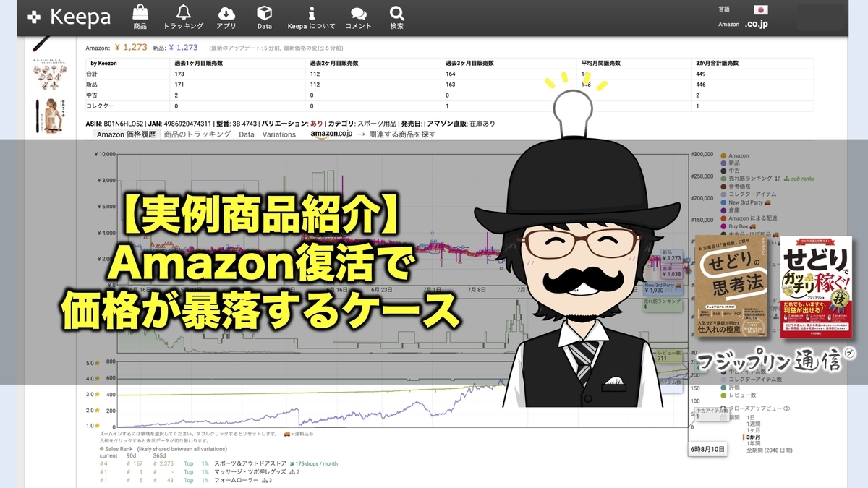Select the woman with roller thumbnail
Screen dimensions: 868x488
click(x=51, y=116)
